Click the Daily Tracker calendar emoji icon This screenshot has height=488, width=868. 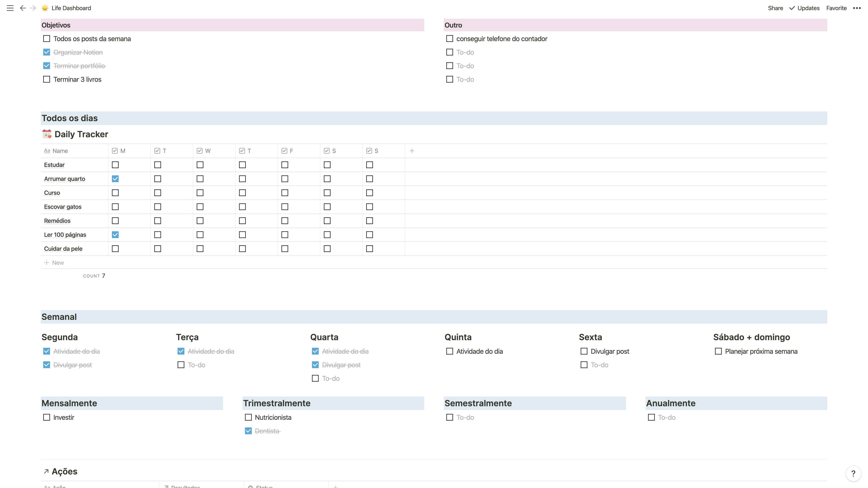47,134
